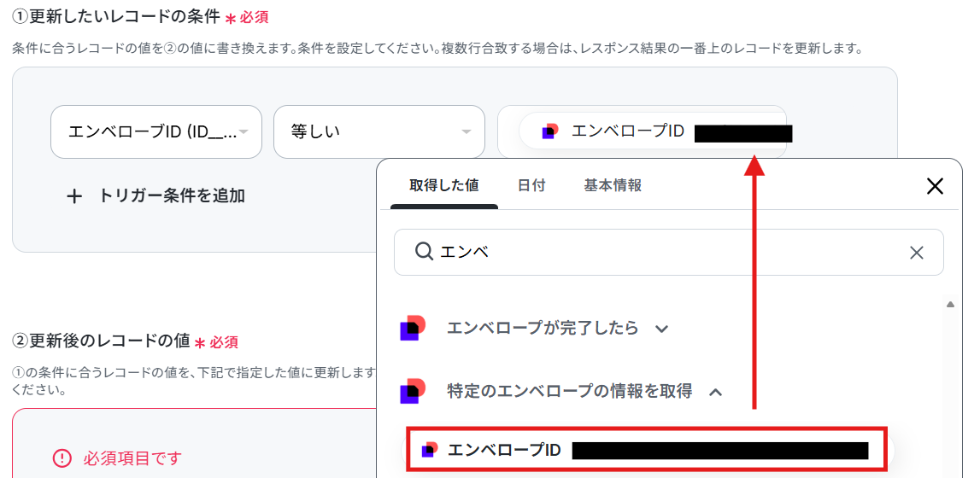Screen dimensions: 980x478
Task: Expand the エンベロープが完了したら section chevron
Action: [662, 329]
